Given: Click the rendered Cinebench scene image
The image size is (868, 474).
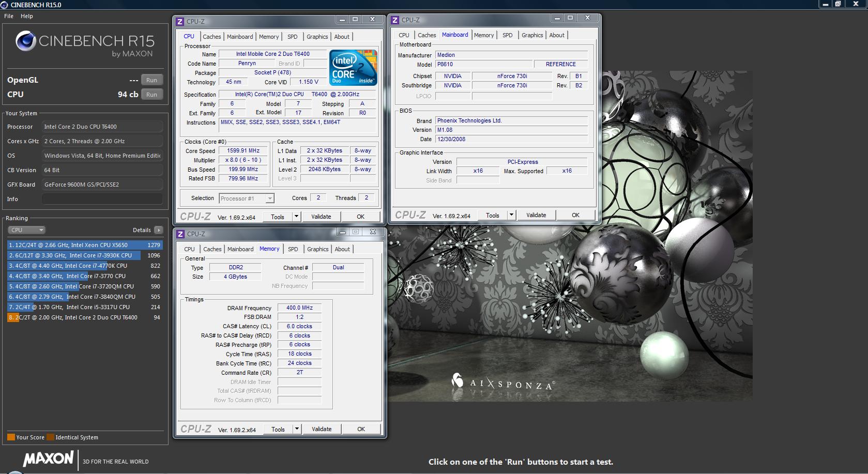Looking at the screenshot, I should [571, 237].
